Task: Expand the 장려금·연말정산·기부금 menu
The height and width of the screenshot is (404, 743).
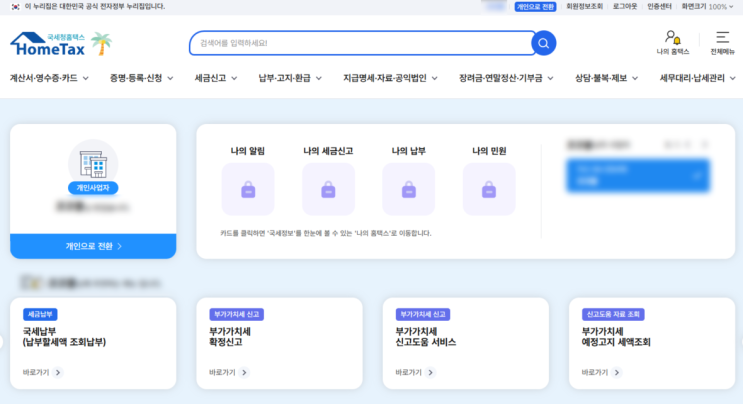Action: click(x=506, y=78)
